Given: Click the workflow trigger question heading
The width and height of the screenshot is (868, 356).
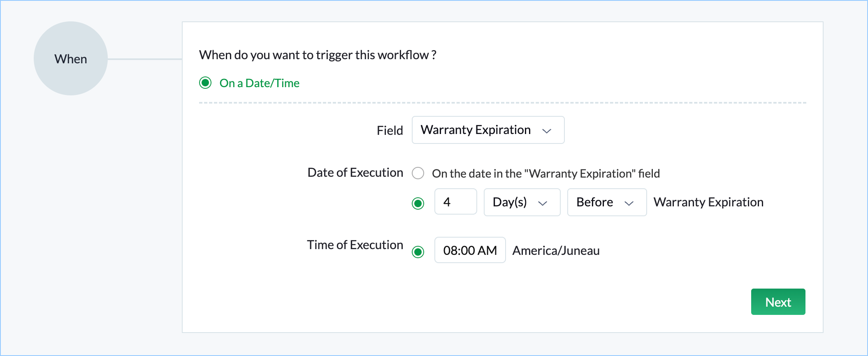Looking at the screenshot, I should click(318, 55).
